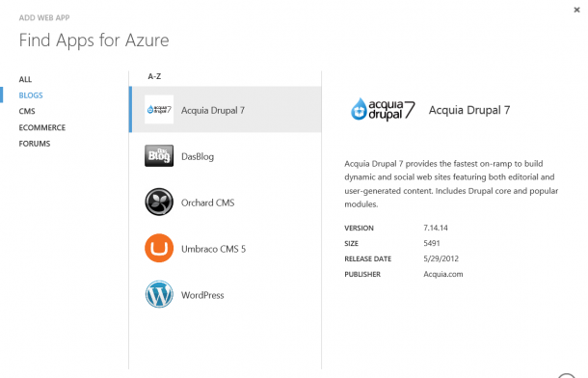588x378 pixels.
Task: Open the CMS category
Action: coord(27,112)
